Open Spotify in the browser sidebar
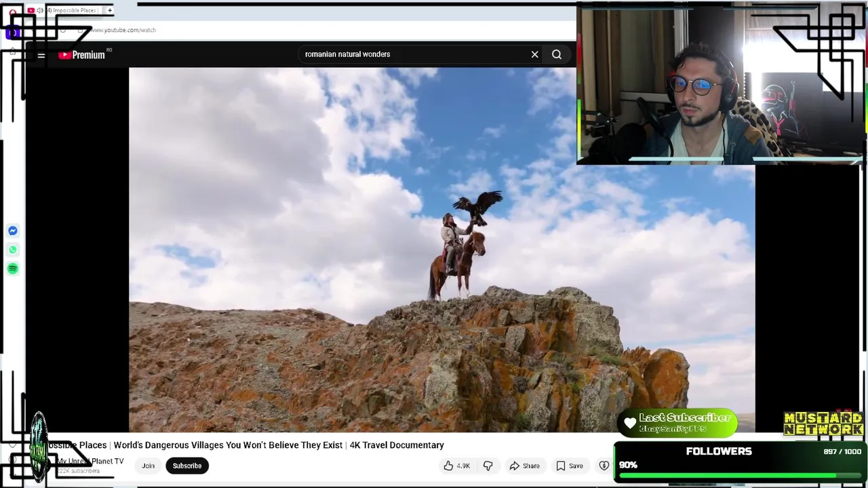 pyautogui.click(x=13, y=269)
